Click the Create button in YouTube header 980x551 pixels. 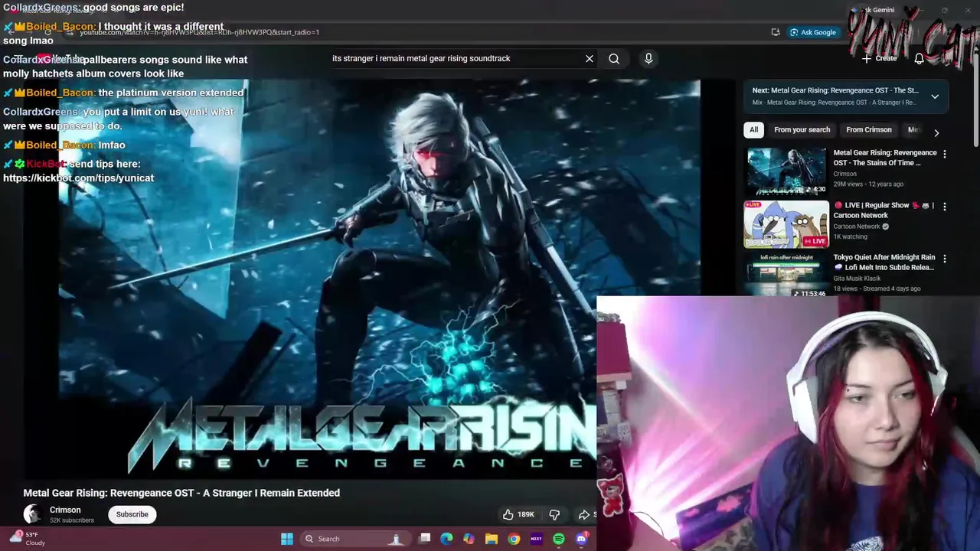(x=879, y=58)
